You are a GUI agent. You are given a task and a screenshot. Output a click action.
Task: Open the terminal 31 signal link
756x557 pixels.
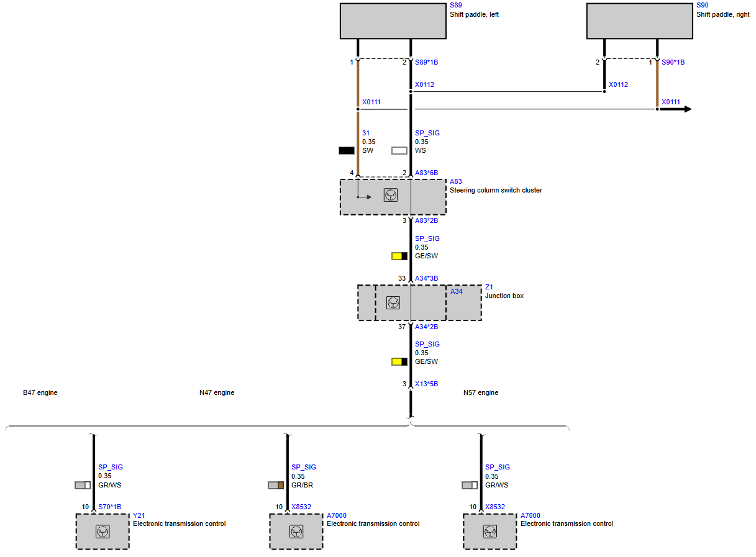[366, 133]
